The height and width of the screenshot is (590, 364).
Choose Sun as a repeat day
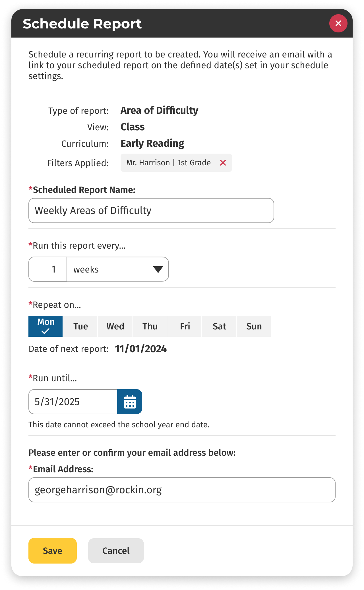point(254,326)
